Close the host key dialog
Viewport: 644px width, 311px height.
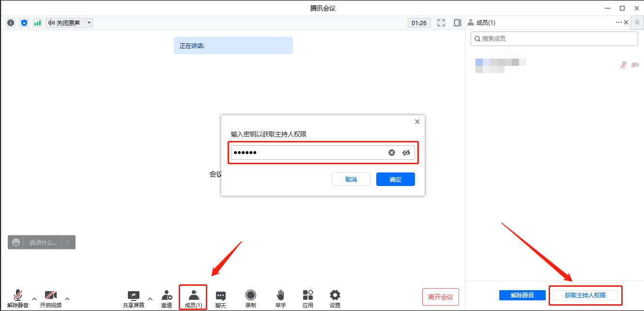point(417,122)
